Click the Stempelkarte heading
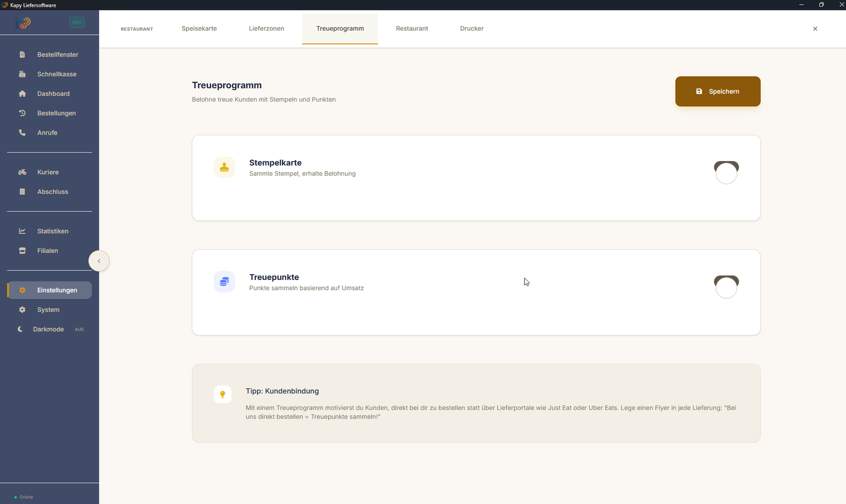This screenshot has height=504, width=846. (x=275, y=163)
